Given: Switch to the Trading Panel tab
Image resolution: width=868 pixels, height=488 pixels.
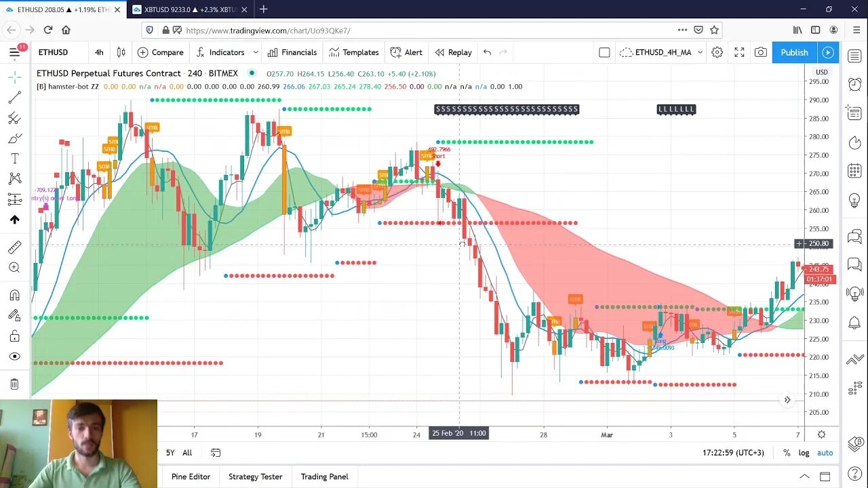Looking at the screenshot, I should click(324, 476).
